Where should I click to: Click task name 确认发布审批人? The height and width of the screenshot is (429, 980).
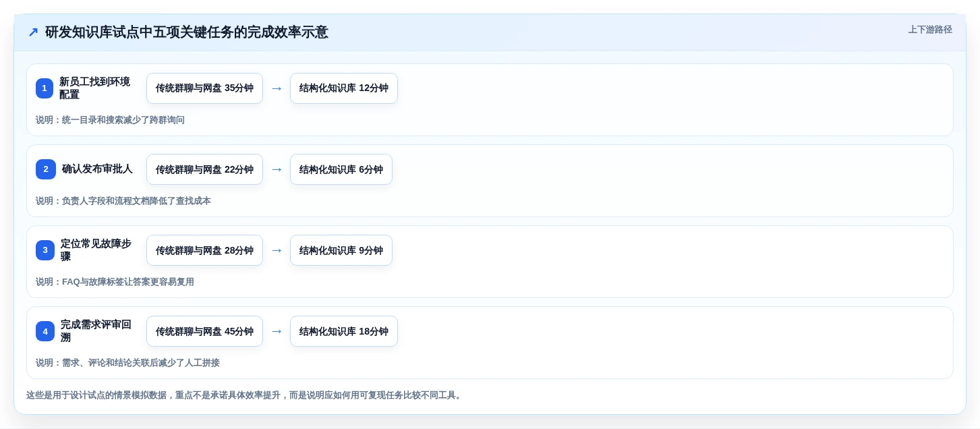click(x=97, y=169)
